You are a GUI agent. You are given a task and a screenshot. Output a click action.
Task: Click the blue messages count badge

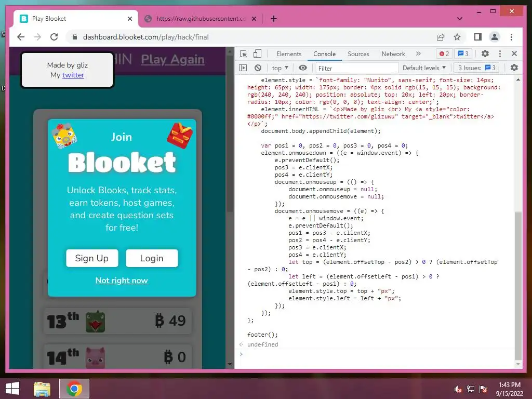pyautogui.click(x=463, y=54)
